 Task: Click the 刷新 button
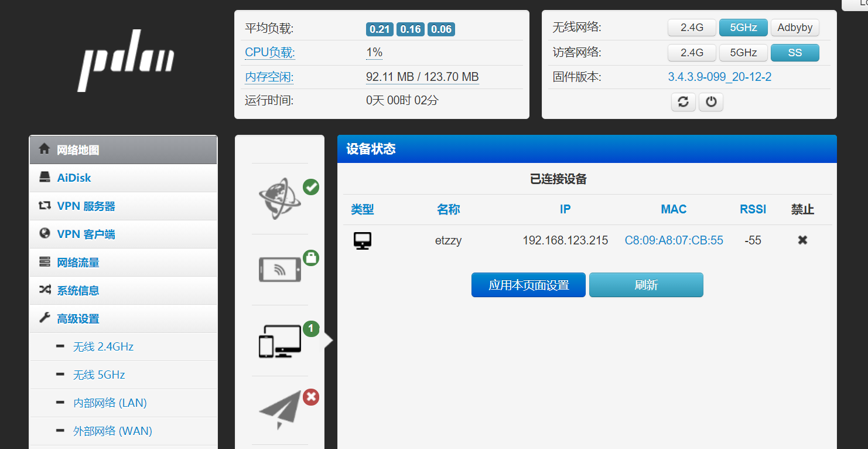tap(646, 285)
